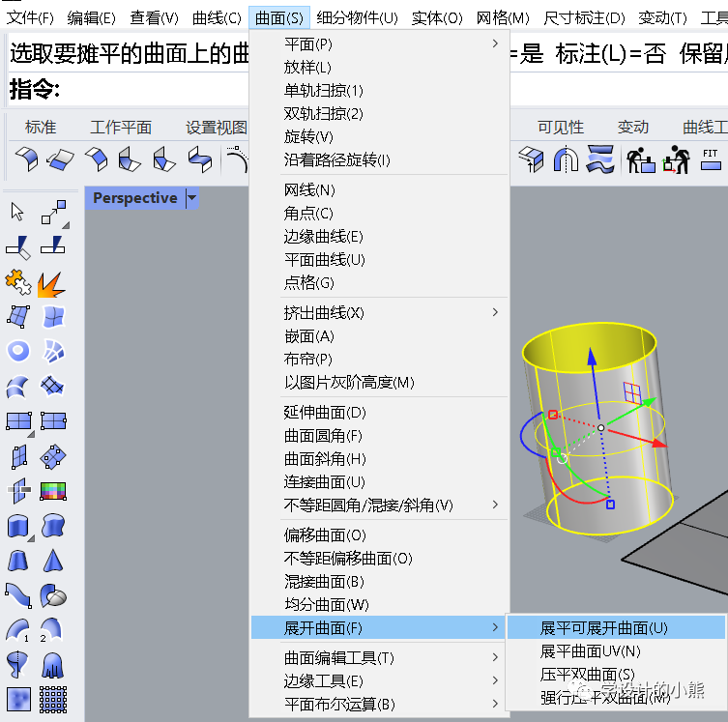The width and height of the screenshot is (728, 722).
Task: Select 放样(L) from surface menu
Action: tap(379, 68)
